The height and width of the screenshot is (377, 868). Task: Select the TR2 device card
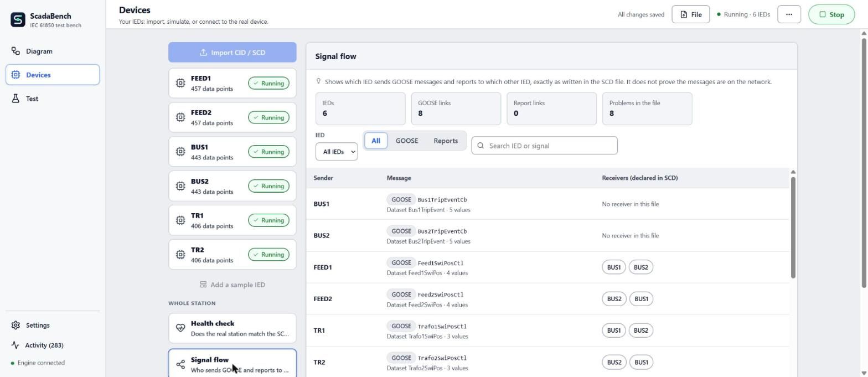(x=232, y=255)
